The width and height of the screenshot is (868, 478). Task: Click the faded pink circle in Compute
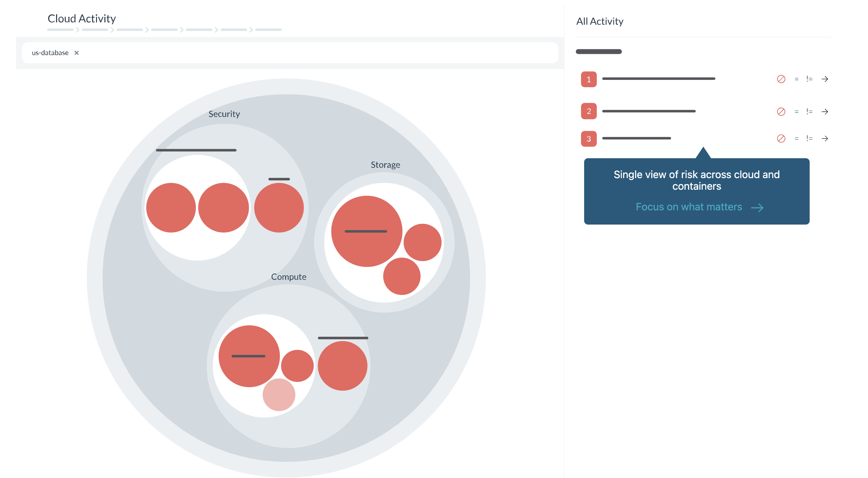279,395
